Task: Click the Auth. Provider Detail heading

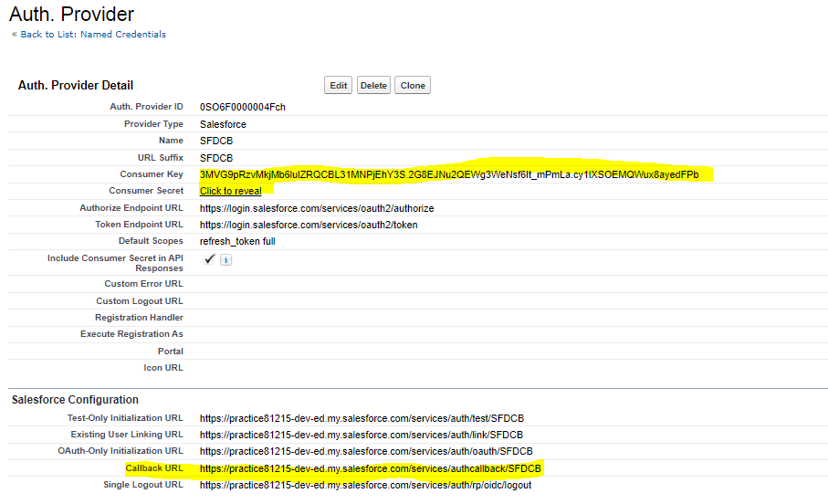Action: click(x=76, y=86)
